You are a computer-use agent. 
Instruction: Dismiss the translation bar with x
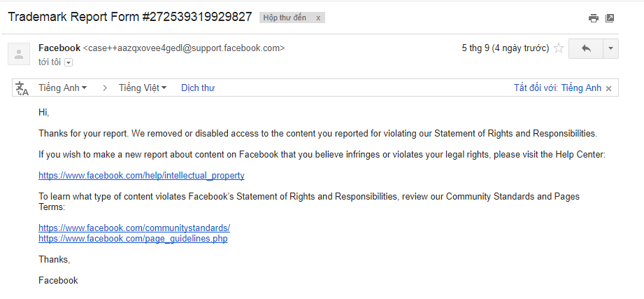608,88
